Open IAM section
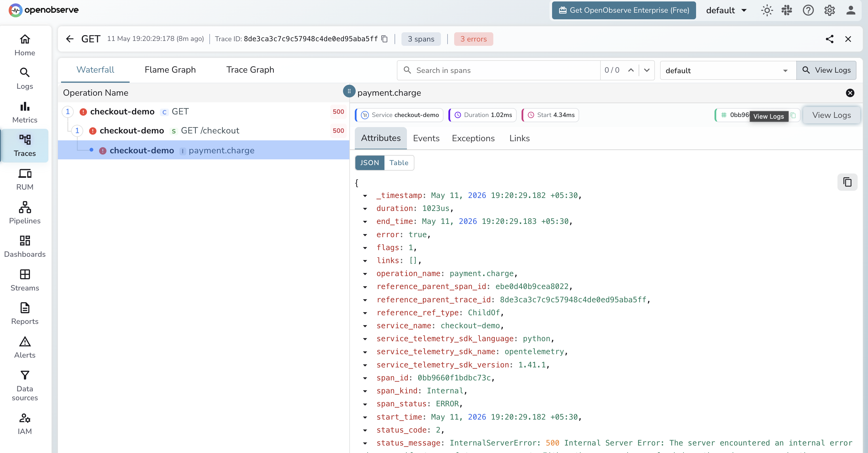 click(24, 424)
